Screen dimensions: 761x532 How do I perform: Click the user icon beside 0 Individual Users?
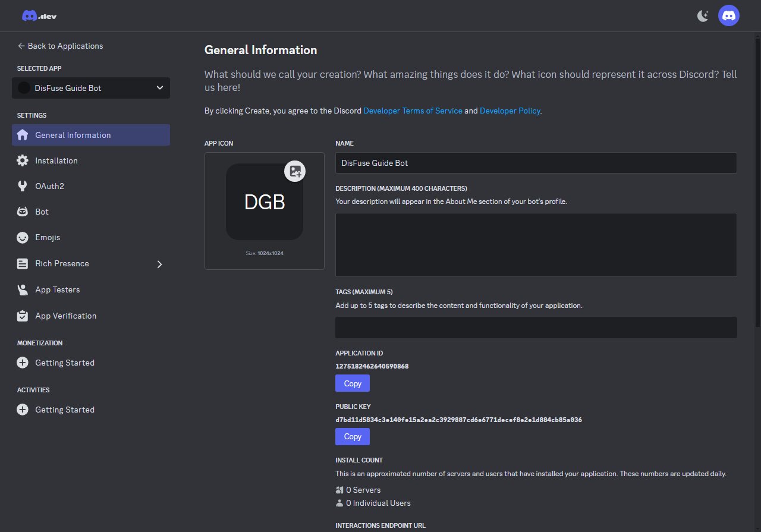[x=339, y=503]
